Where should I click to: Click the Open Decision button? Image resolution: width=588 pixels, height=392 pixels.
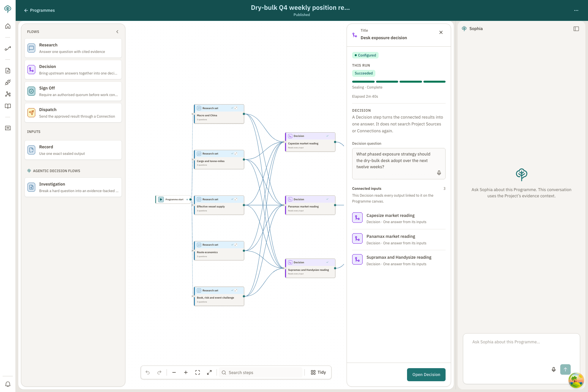[426, 375]
